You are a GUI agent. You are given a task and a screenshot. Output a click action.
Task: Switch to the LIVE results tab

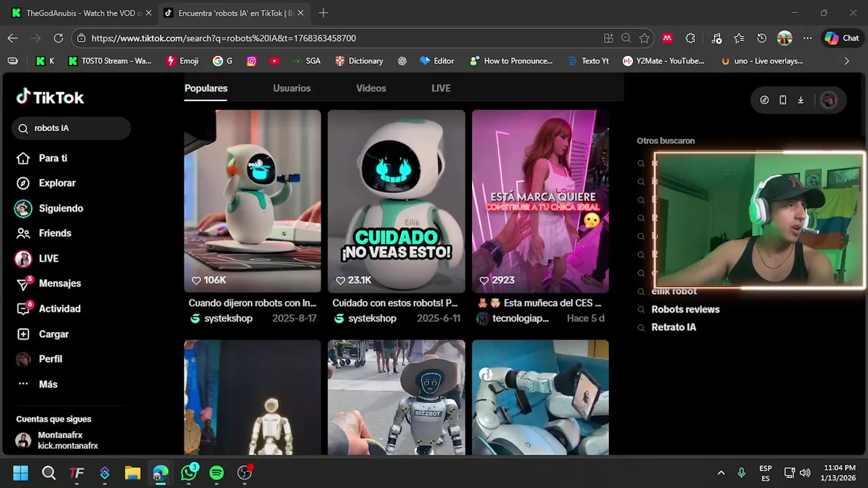(x=441, y=88)
